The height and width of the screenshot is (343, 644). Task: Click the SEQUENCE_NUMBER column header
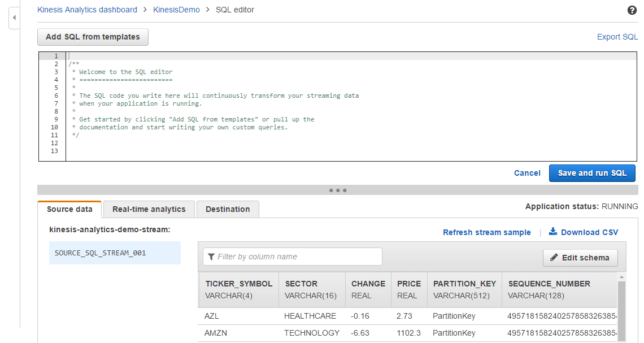[x=559, y=289]
